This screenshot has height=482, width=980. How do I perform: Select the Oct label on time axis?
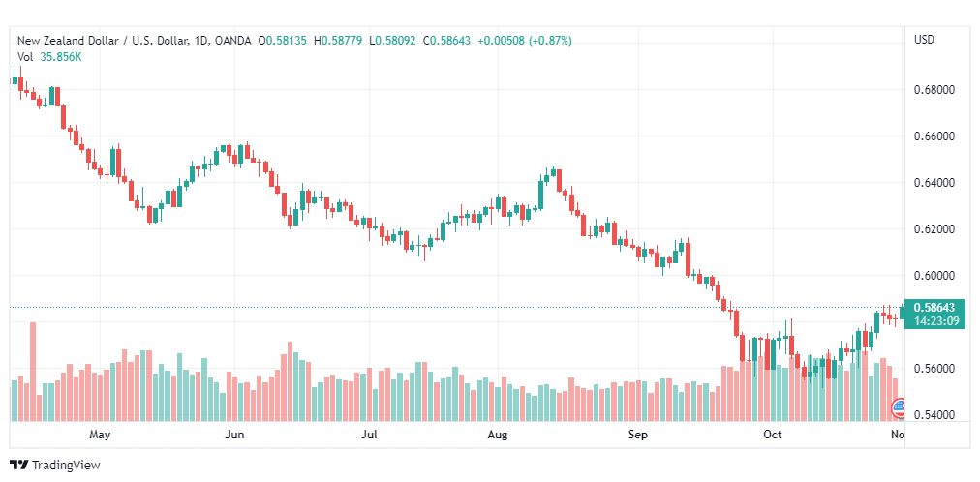coord(773,435)
